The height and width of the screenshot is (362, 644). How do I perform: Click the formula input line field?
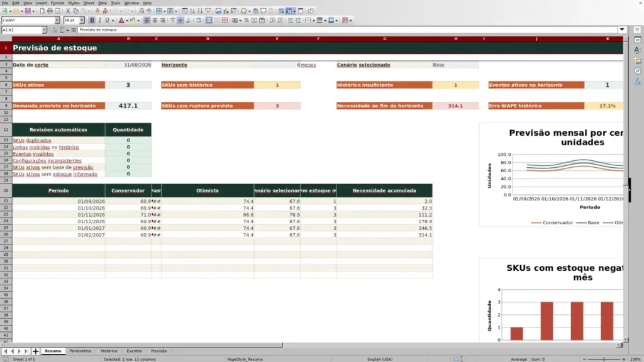tap(347, 30)
